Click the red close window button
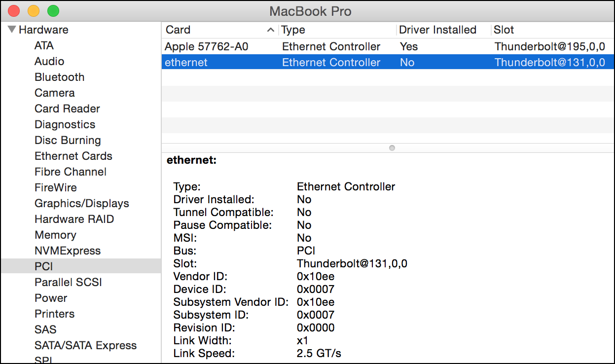Viewport: 615px width, 364px height. 14,10
